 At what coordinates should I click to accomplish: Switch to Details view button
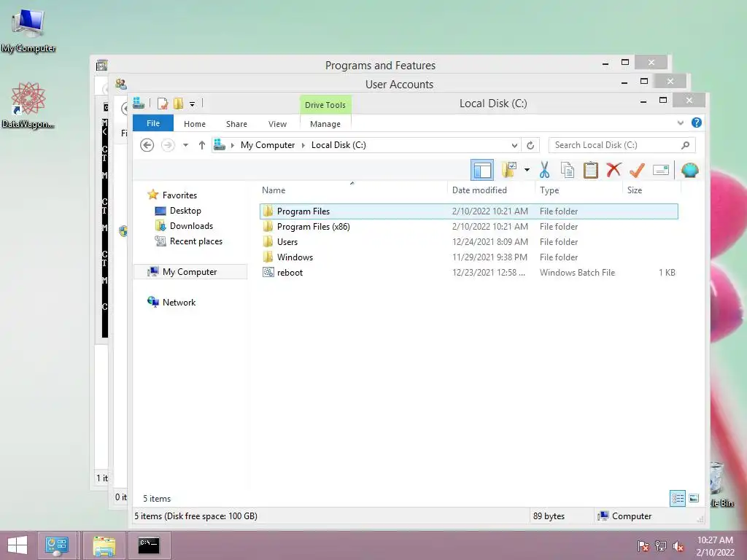tap(678, 499)
